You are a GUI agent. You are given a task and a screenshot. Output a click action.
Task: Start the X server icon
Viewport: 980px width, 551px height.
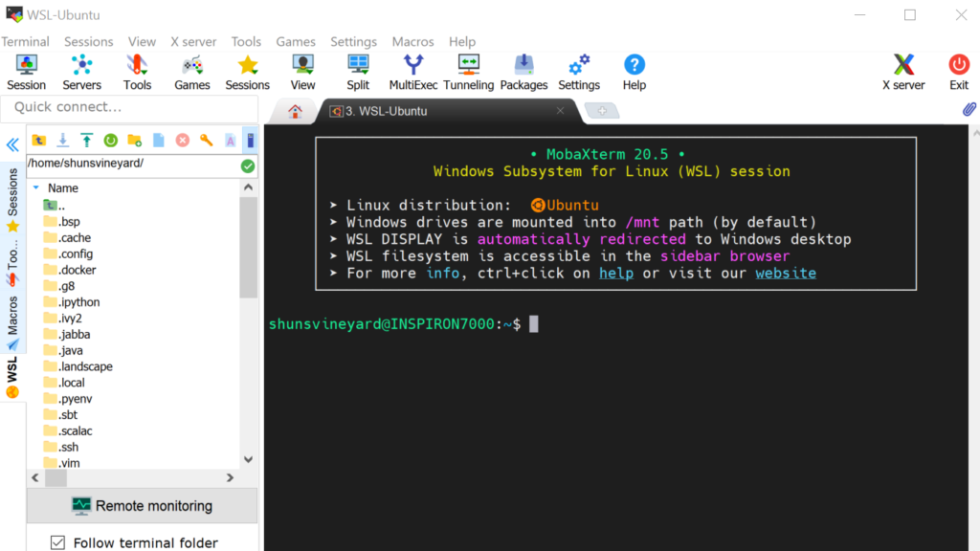click(902, 72)
